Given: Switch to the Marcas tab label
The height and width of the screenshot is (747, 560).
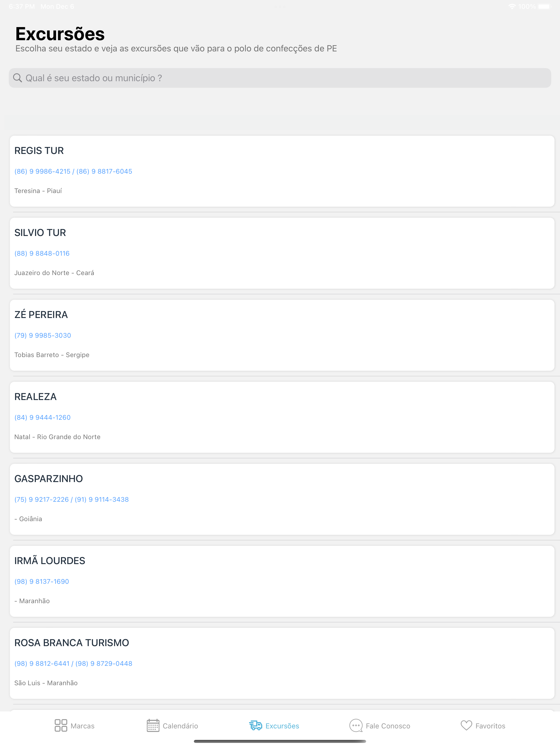Looking at the screenshot, I should tap(82, 726).
